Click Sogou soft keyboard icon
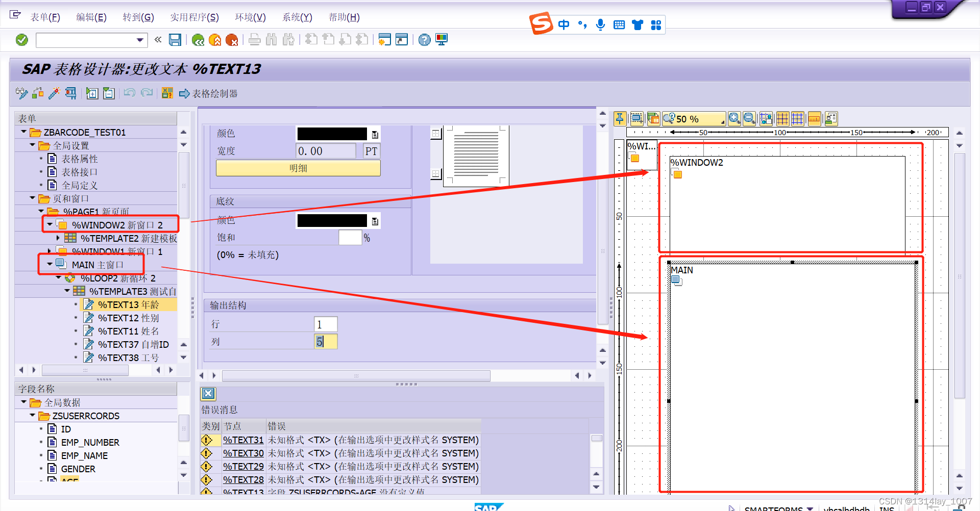The height and width of the screenshot is (511, 980). point(619,24)
